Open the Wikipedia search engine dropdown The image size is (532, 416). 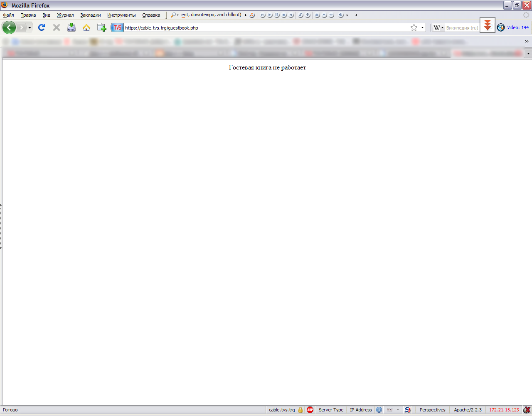(x=438, y=28)
